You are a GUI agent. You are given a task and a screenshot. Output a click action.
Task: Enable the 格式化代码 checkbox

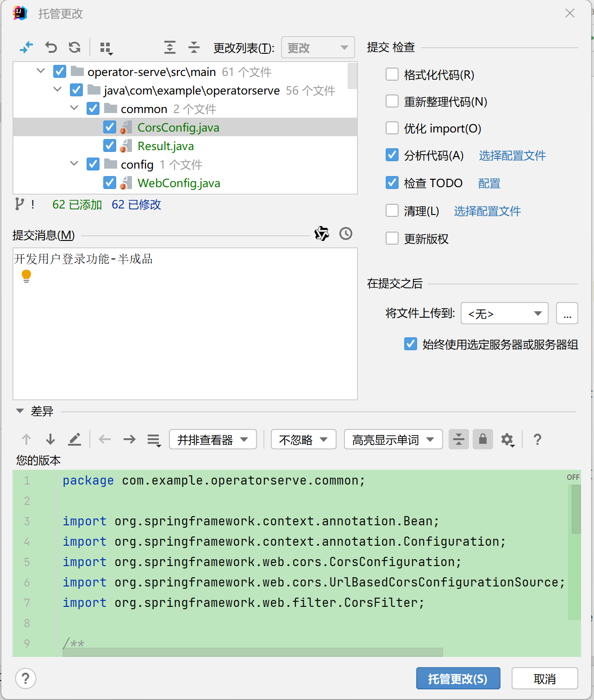pos(392,74)
